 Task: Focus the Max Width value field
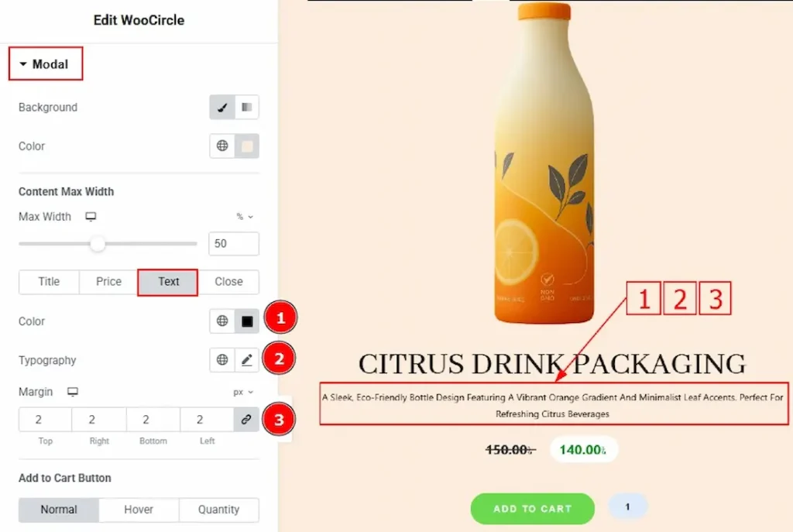click(x=234, y=244)
